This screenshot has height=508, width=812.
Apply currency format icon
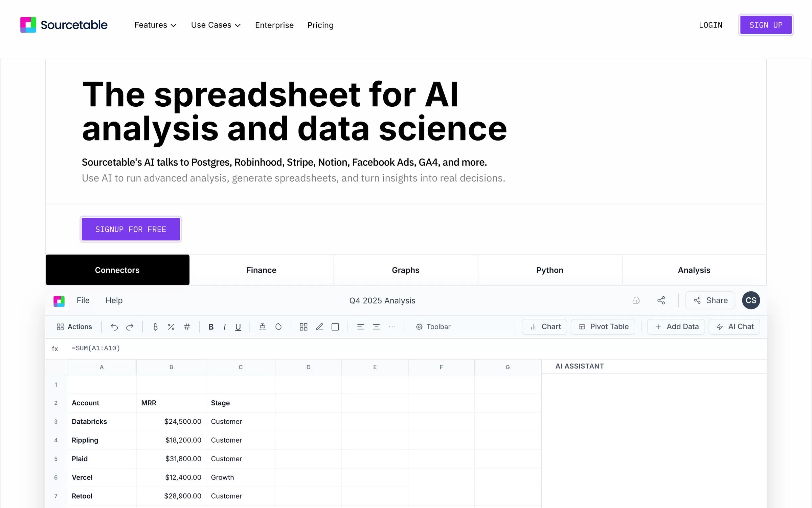point(155,327)
